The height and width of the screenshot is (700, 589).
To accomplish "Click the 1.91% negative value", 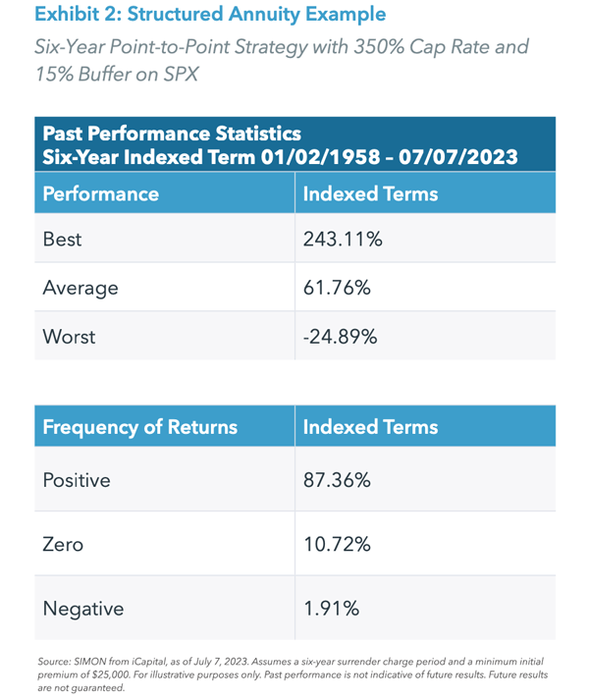I will point(332,609).
